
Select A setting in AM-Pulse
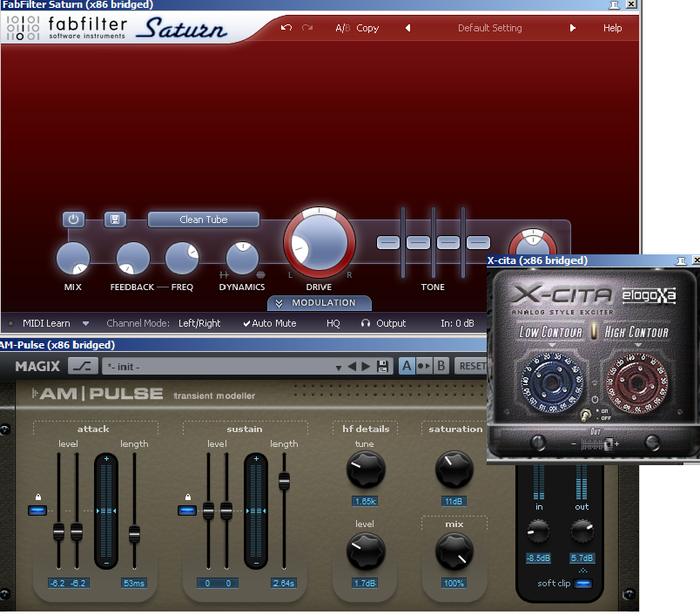click(x=407, y=366)
